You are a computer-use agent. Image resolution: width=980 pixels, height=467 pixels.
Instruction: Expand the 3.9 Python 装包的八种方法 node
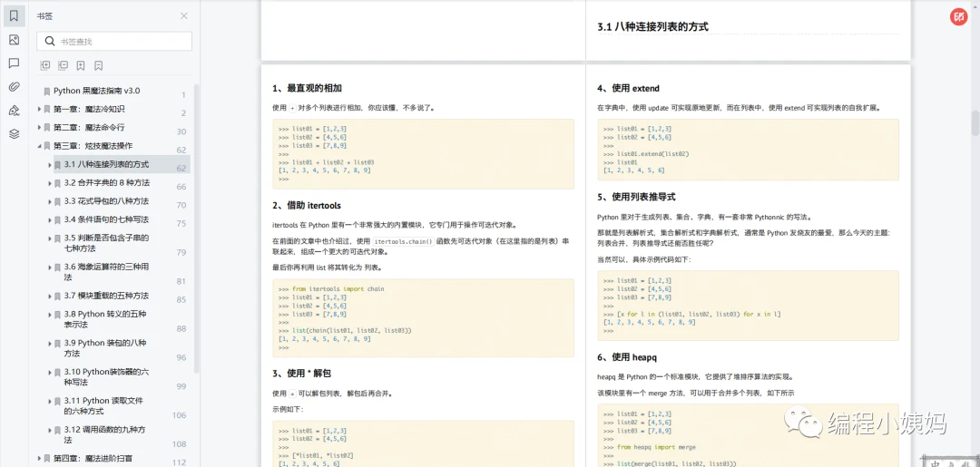(x=49, y=344)
